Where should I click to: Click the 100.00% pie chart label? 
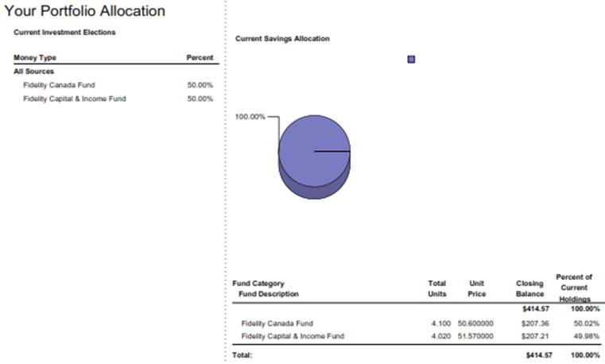coord(250,117)
